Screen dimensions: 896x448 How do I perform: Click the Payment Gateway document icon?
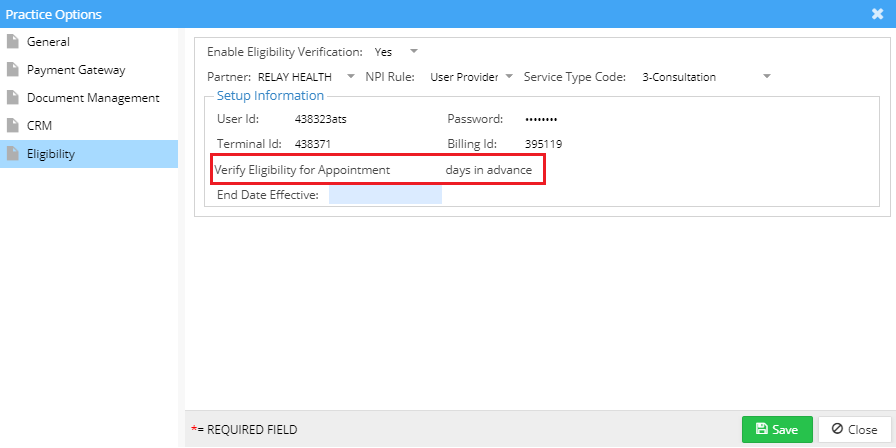click(x=13, y=70)
